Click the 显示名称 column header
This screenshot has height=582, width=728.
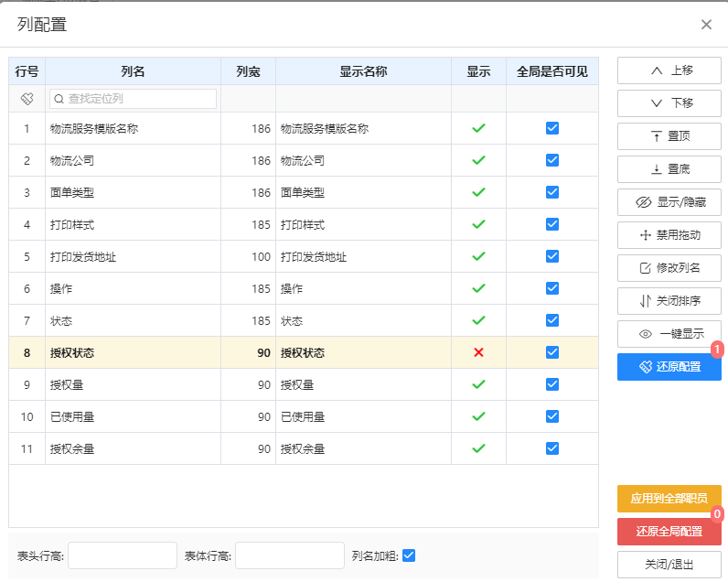[x=363, y=71]
